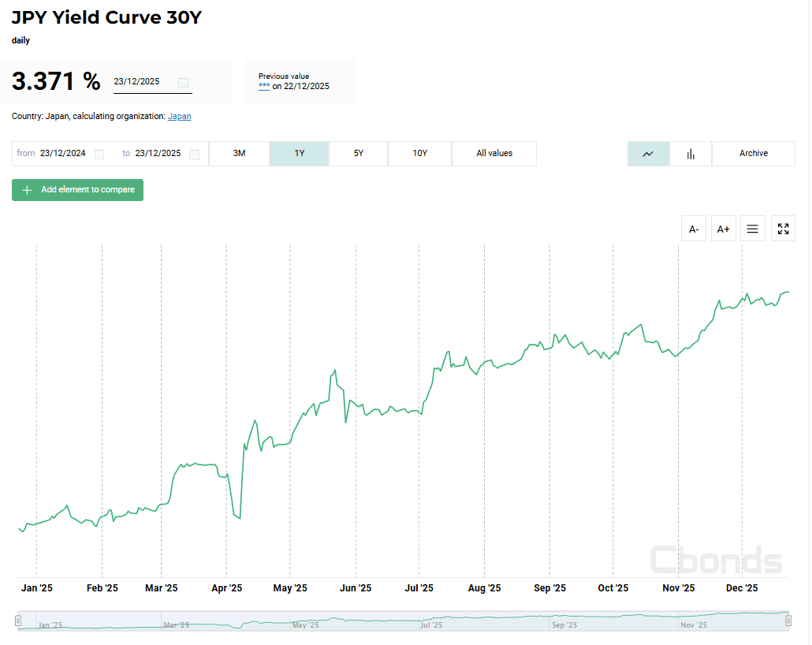Screen dimensions: 812x645
Task: Select the 10Y period
Action: pos(420,154)
